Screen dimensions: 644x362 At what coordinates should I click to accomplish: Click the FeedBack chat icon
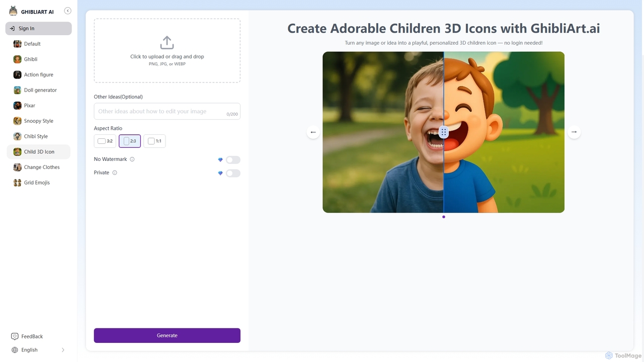coord(15,336)
